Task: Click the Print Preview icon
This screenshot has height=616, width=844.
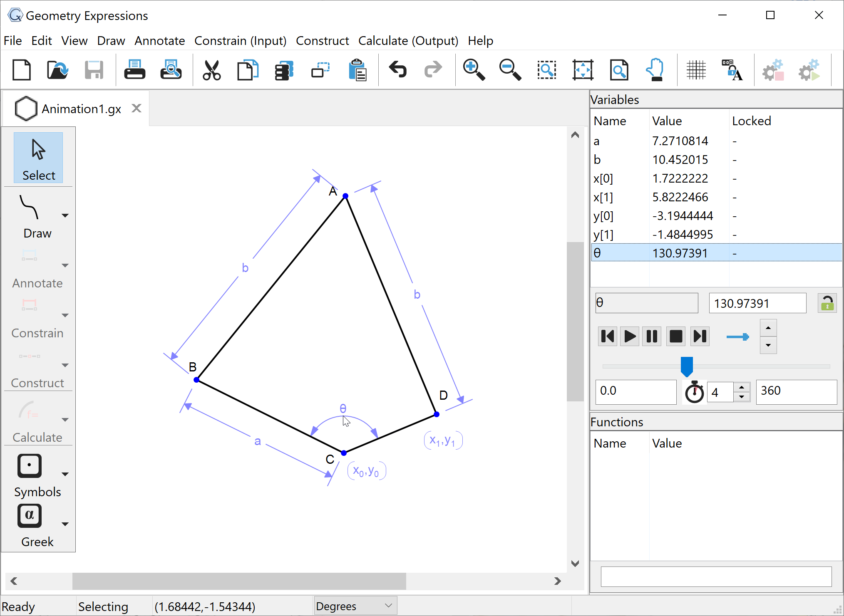Action: tap(170, 69)
